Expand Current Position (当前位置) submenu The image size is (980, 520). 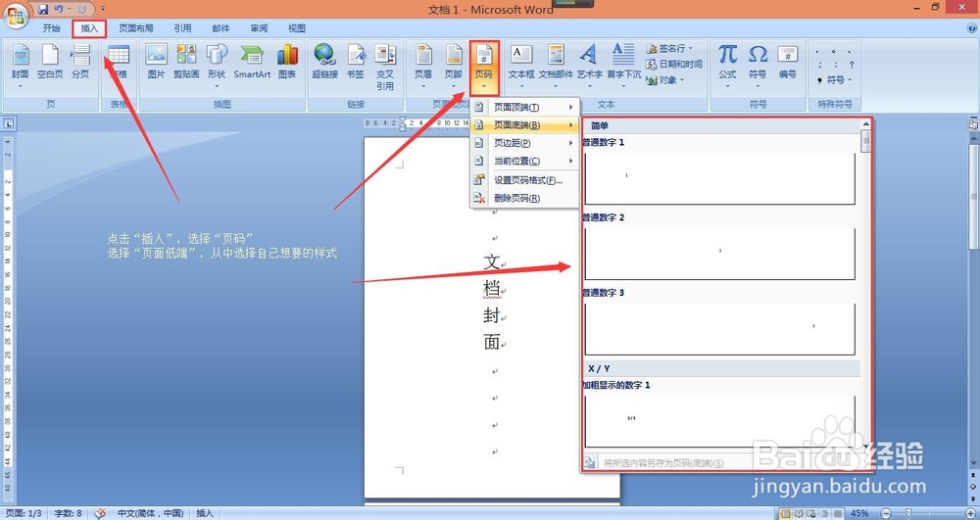coord(524,161)
